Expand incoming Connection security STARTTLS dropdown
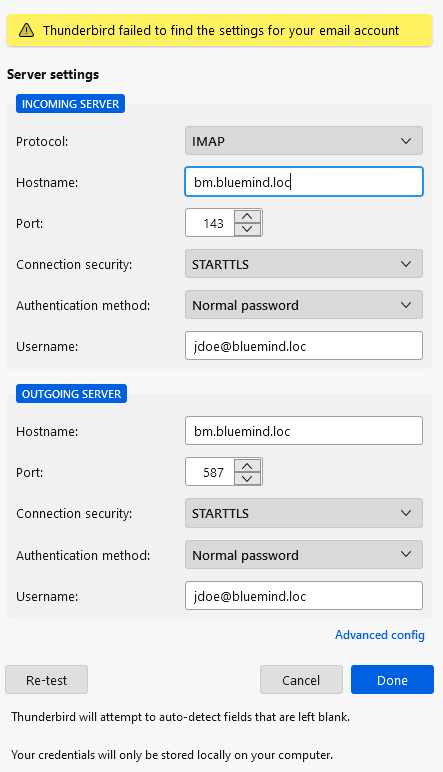The image size is (443, 772). coord(304,264)
